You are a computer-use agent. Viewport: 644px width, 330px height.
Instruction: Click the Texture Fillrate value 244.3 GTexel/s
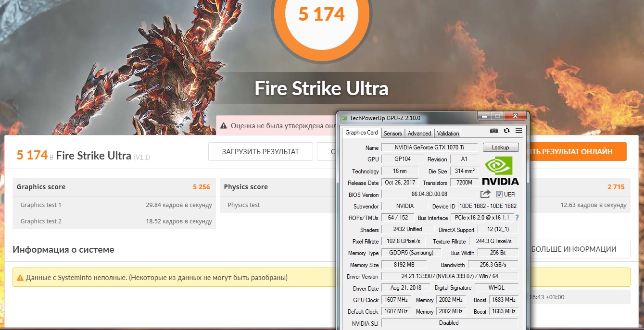[493, 241]
